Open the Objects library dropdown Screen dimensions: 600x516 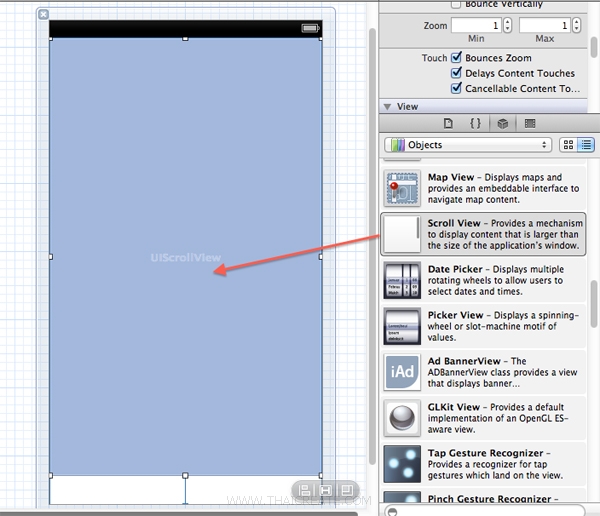(x=468, y=145)
